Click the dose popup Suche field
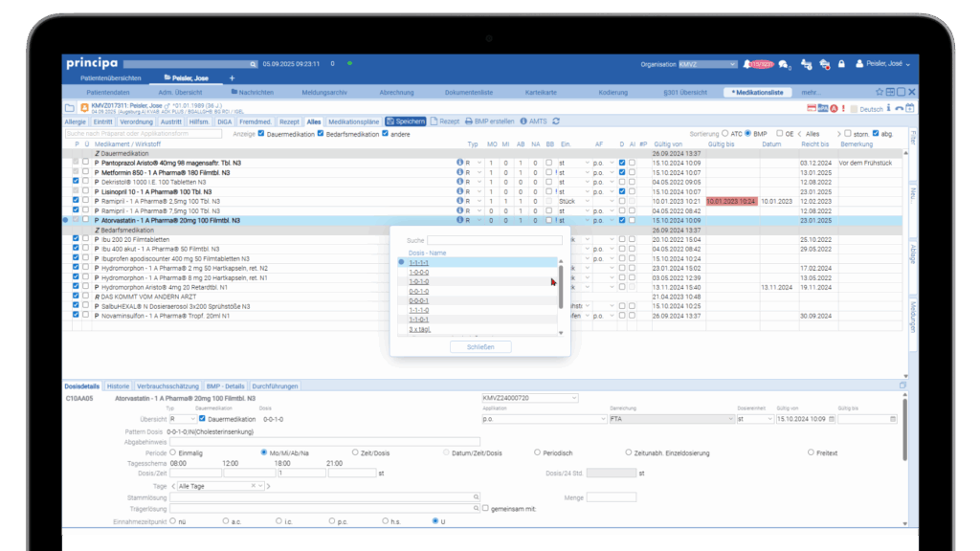Viewport: 980px width, 551px height. tap(494, 241)
